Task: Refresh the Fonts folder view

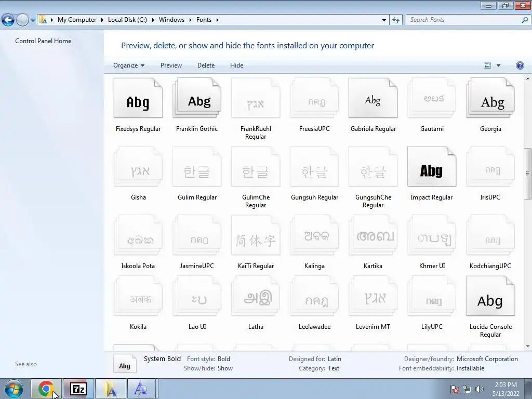Action: [x=396, y=20]
